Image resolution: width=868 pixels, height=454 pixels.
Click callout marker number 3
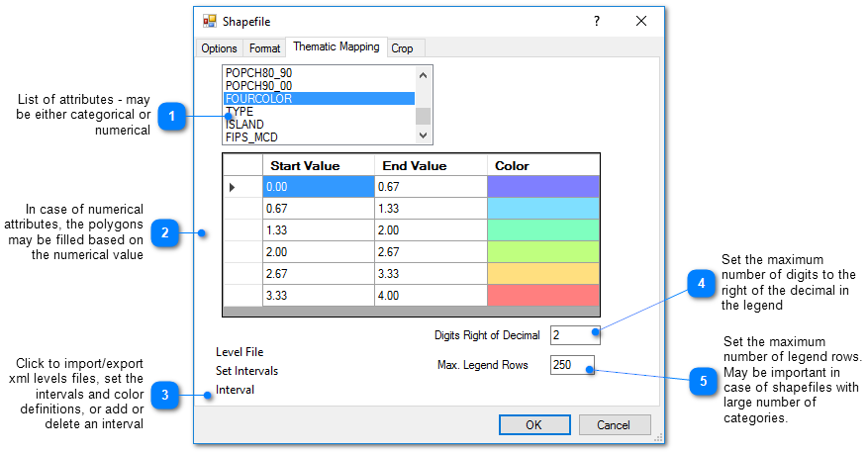(164, 396)
